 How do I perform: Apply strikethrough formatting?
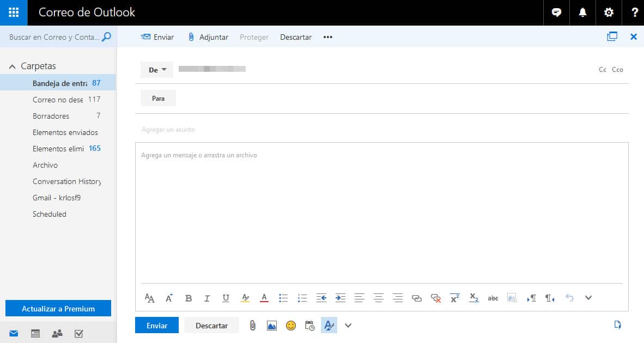(x=493, y=298)
